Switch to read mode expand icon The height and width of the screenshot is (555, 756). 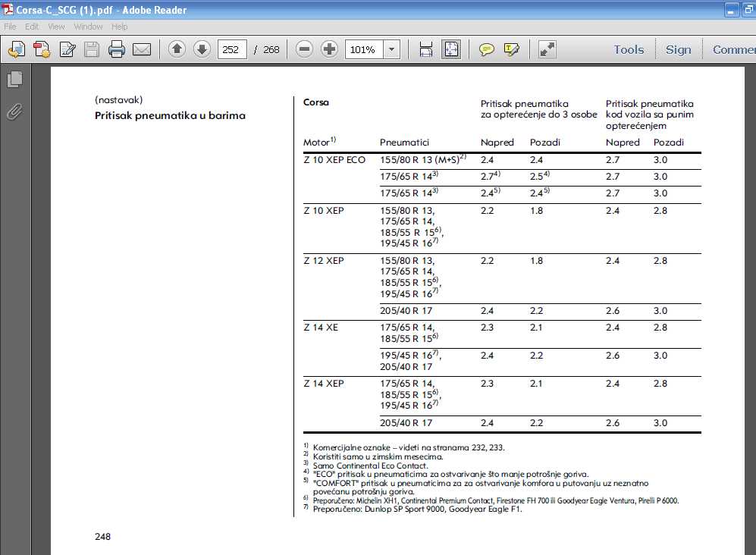tap(547, 49)
